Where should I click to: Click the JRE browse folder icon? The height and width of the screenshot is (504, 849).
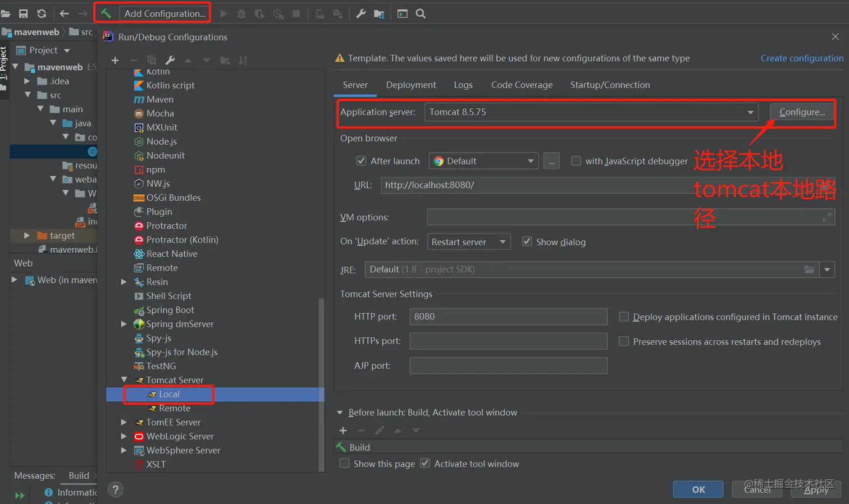809,269
